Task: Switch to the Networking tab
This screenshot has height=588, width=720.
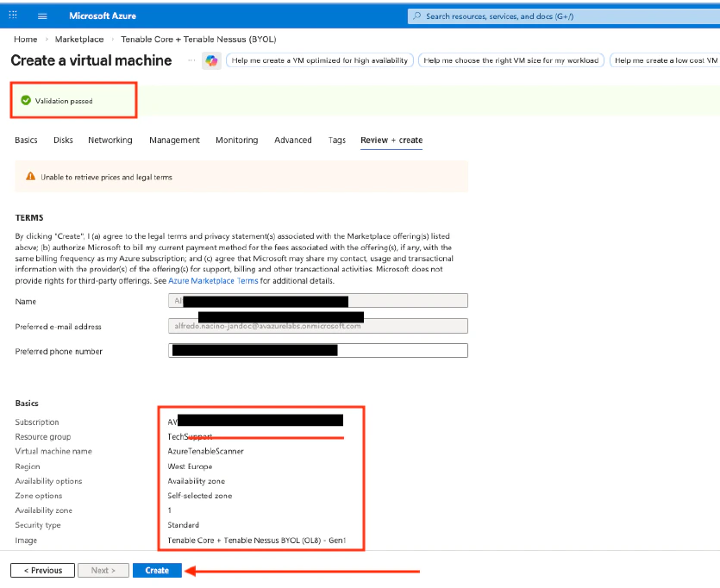Action: coord(110,140)
